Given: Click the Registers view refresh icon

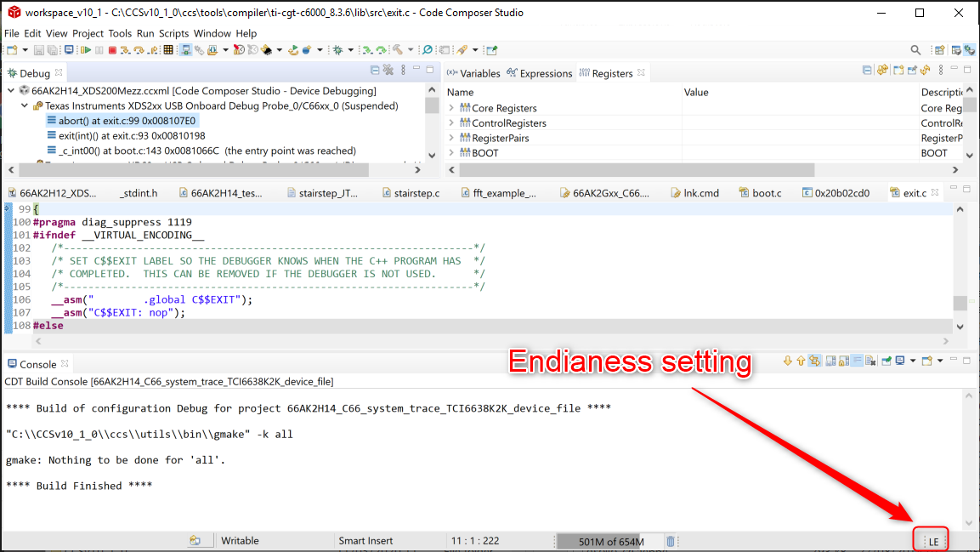Looking at the screenshot, I should [926, 70].
